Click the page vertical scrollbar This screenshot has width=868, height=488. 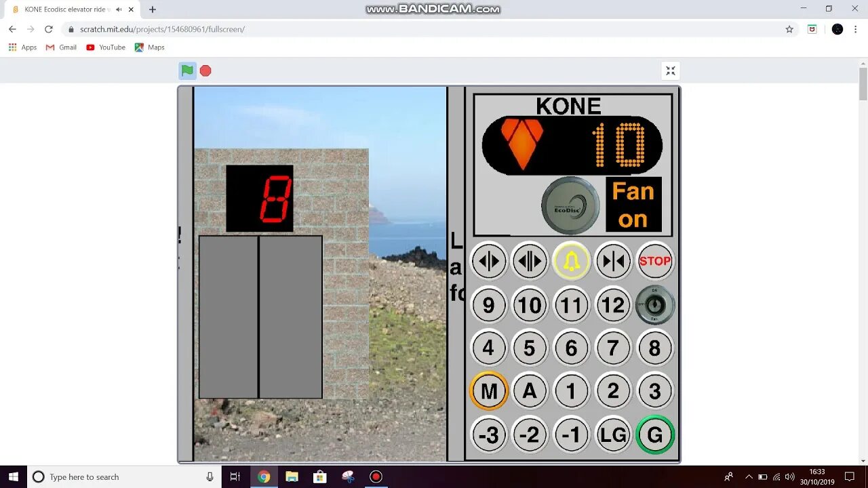[863, 83]
